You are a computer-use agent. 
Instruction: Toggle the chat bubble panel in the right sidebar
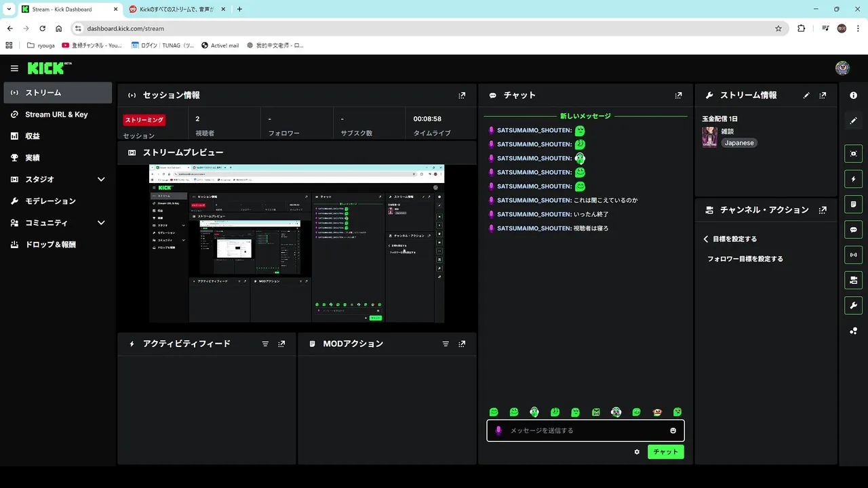pos(853,230)
